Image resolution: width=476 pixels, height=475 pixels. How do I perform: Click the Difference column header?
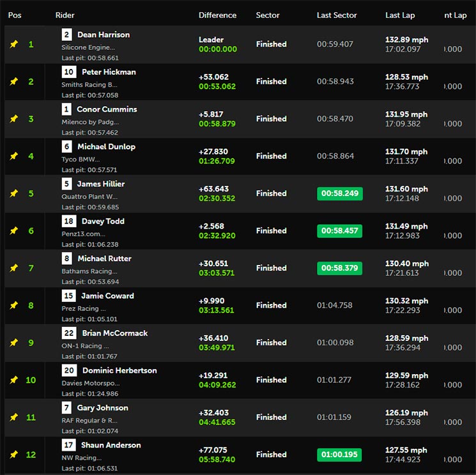[217, 15]
